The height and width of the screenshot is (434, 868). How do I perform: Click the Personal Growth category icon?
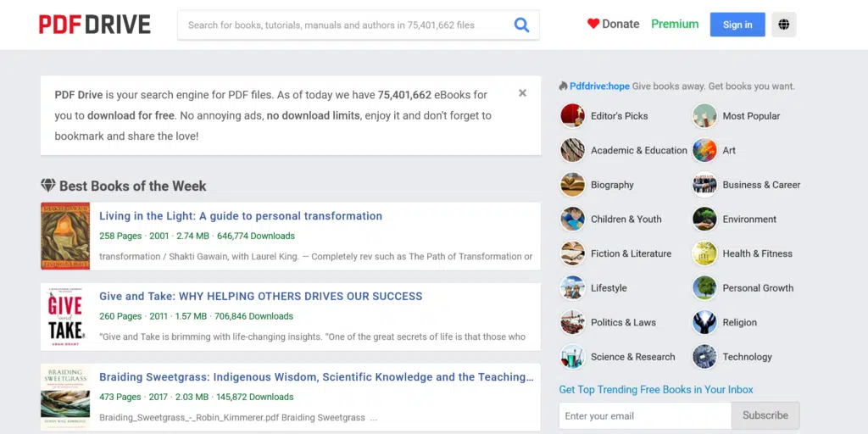704,288
